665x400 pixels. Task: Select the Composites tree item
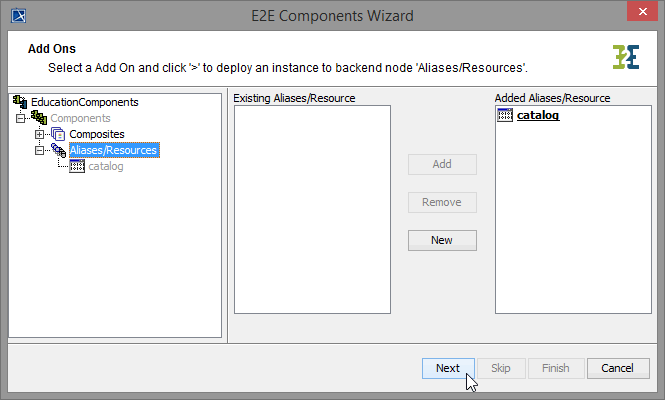97,134
